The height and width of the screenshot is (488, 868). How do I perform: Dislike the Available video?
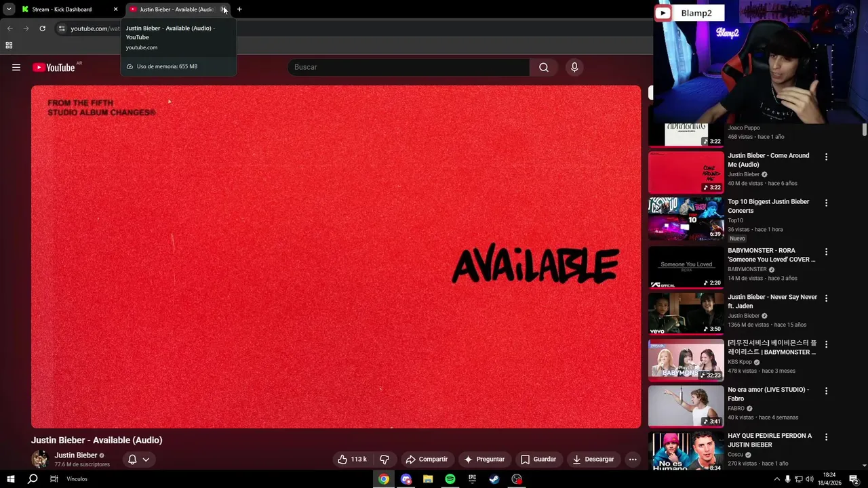384,459
